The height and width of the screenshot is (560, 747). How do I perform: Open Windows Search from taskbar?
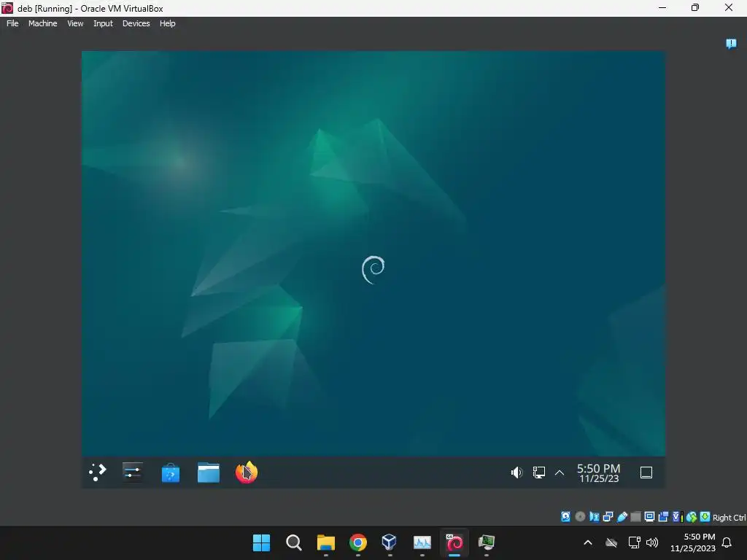(x=293, y=542)
